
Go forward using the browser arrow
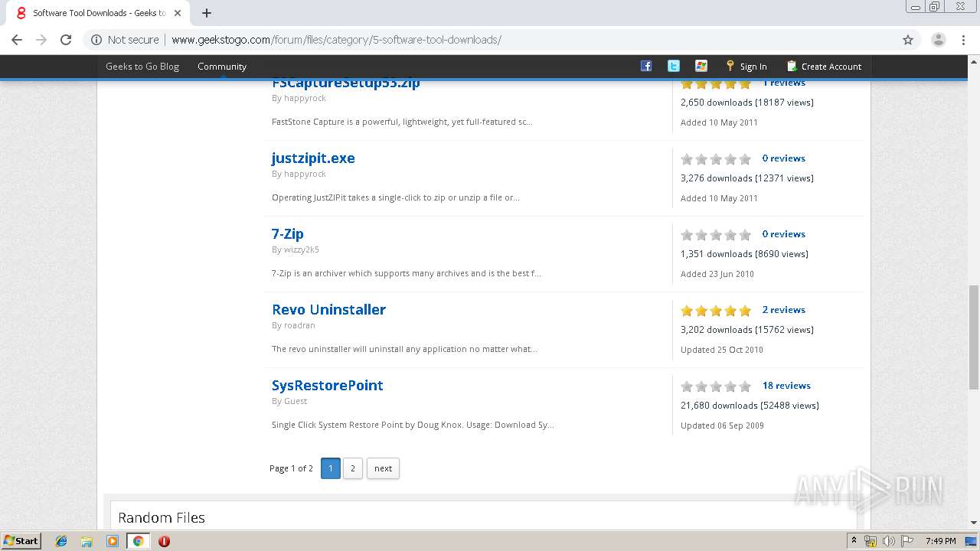pos(41,40)
